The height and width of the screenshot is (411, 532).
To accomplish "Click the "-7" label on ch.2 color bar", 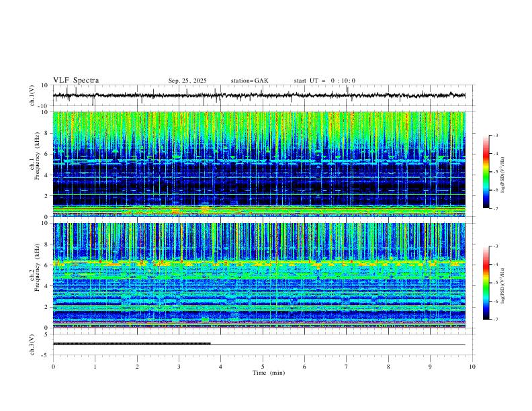I will [x=495, y=320].
